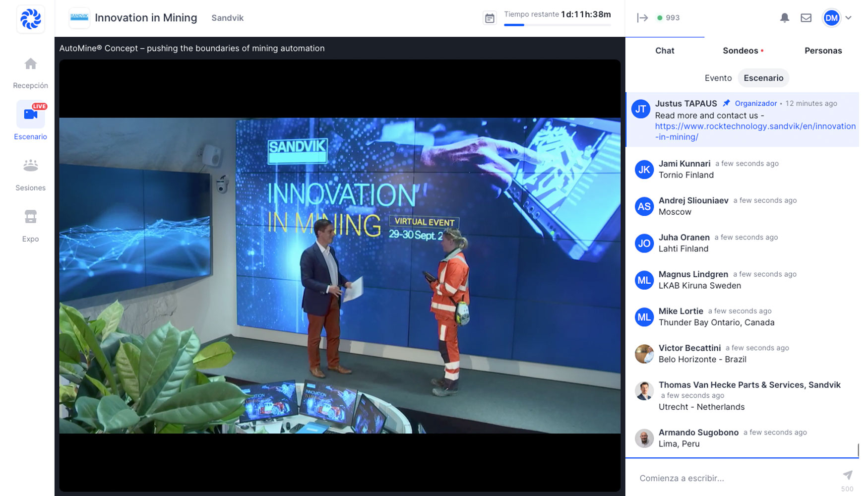
Task: Click the 'Lima, Peru' message
Action: point(679,444)
